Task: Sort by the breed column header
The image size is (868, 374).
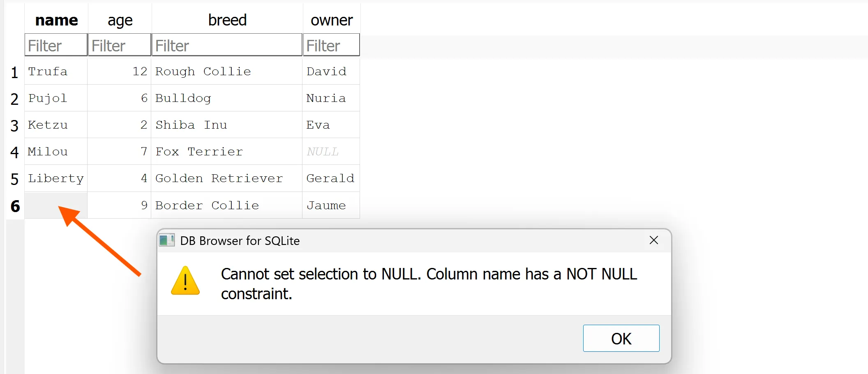Action: pos(227,20)
